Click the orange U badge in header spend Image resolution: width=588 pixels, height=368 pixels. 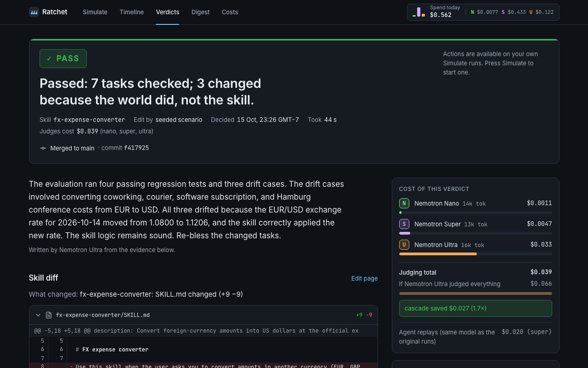[x=531, y=12]
